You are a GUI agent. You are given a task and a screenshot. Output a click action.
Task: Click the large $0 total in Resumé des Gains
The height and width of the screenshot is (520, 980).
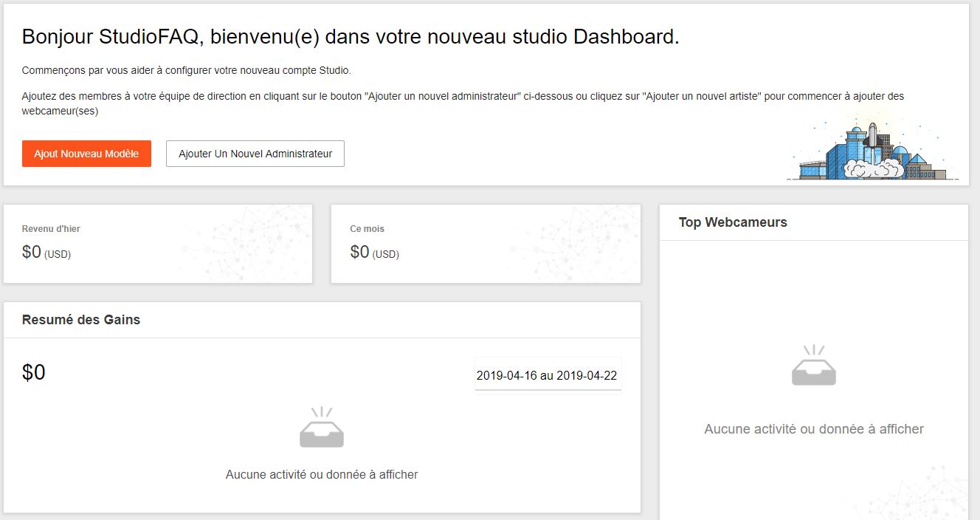click(34, 372)
